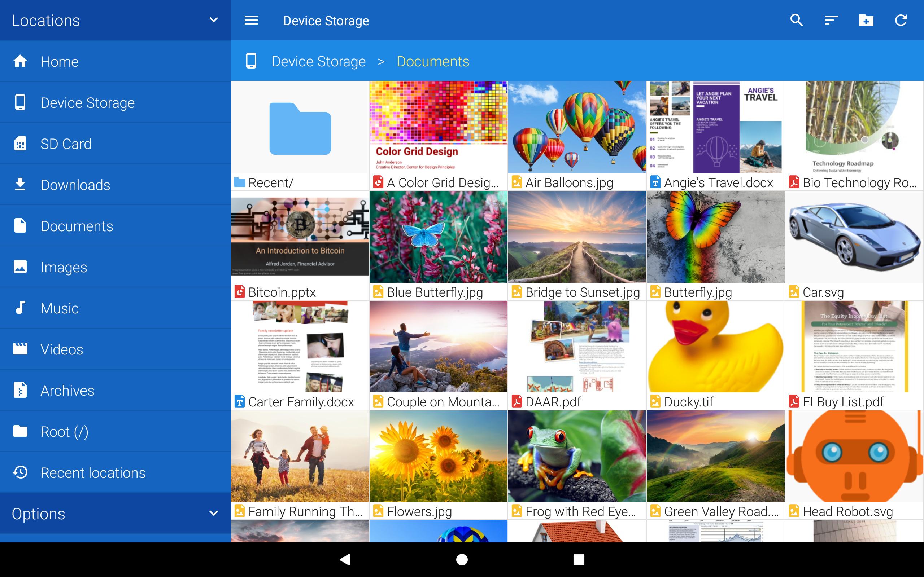Click Device Storage breadcrumb link
924x577 pixels.
pos(318,61)
